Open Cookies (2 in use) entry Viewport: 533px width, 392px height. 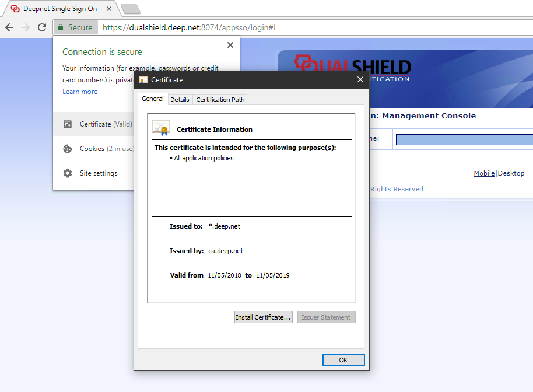(x=94, y=149)
